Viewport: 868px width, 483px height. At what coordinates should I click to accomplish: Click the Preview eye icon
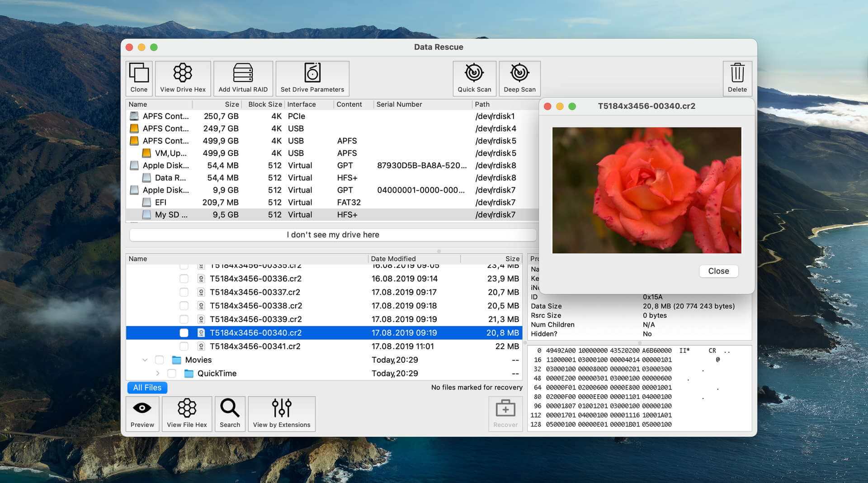click(142, 414)
